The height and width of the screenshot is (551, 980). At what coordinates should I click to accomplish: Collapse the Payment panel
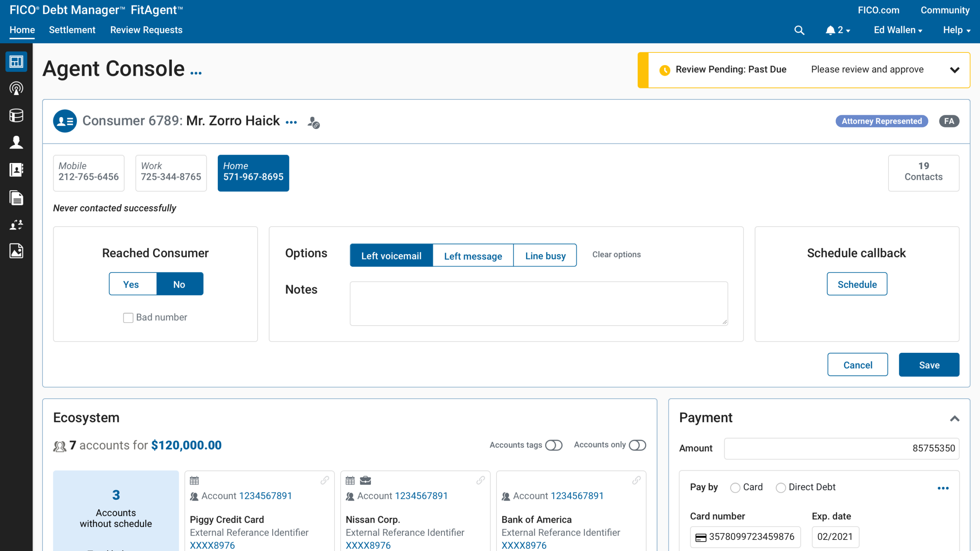pos(954,418)
